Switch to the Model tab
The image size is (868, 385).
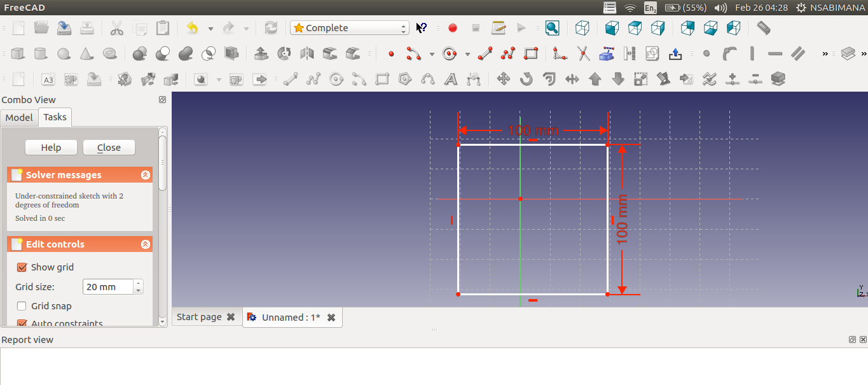19,117
